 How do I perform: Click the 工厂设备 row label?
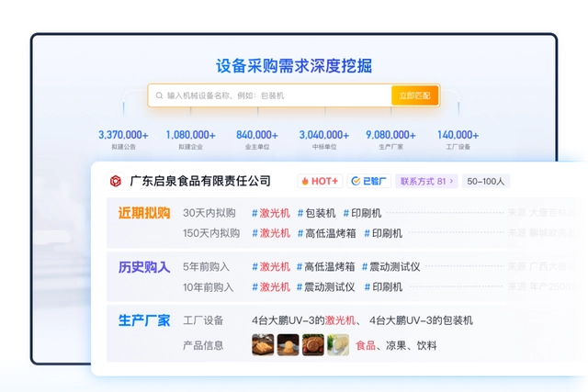pyautogui.click(x=203, y=320)
